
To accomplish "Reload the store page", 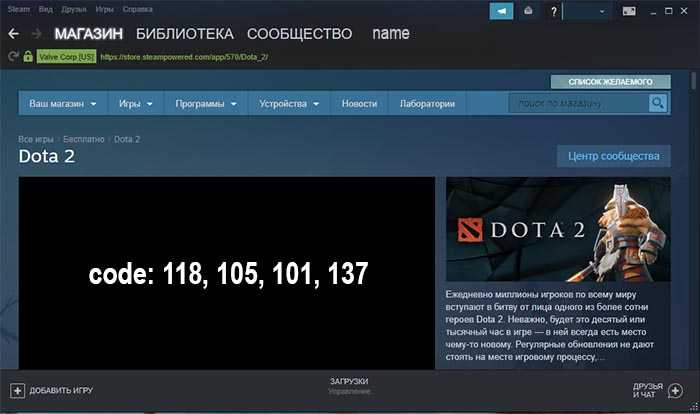I will pyautogui.click(x=13, y=56).
